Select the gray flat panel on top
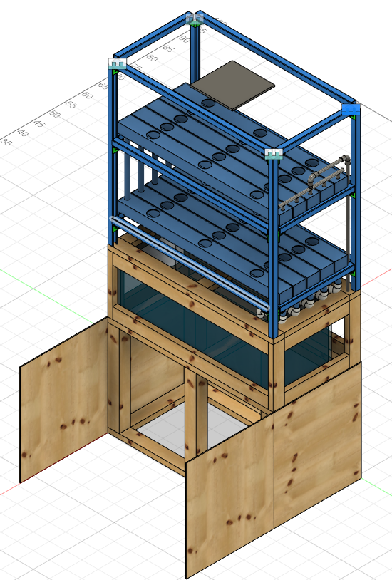The height and width of the screenshot is (580, 392). pos(233,86)
